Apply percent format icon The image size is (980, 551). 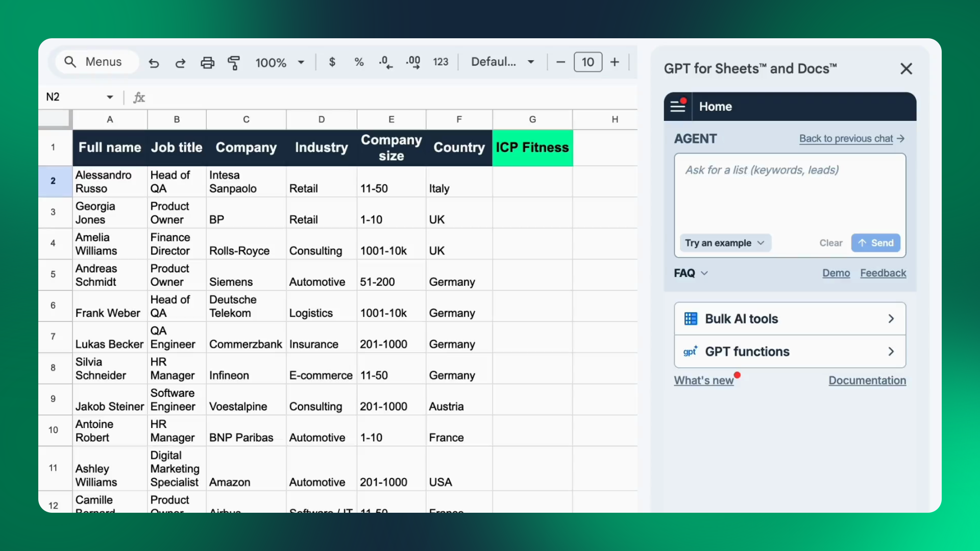[359, 62]
